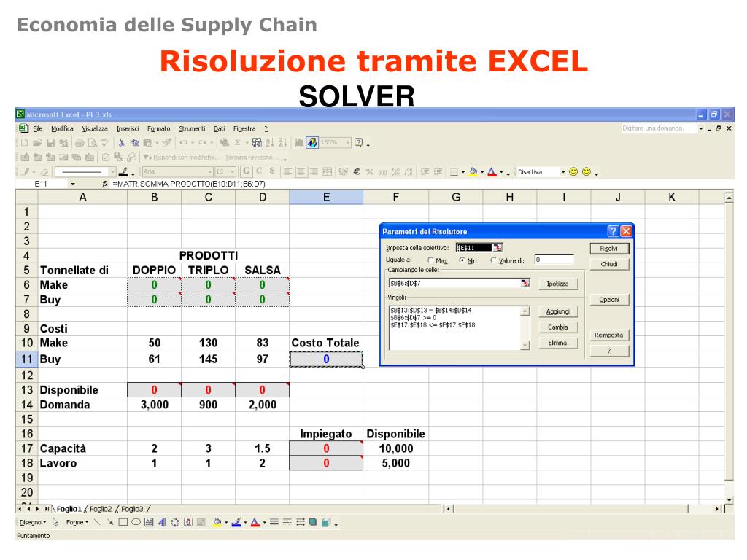Open the line style dropdown in Borders toolbar

(x=112, y=171)
